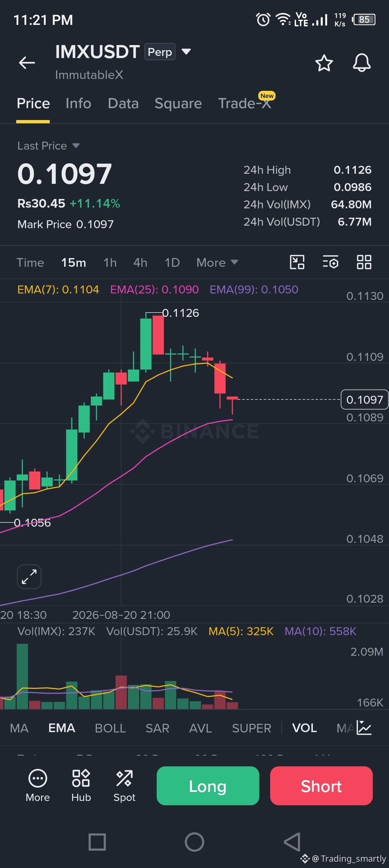Tap the EMA(99): 0.1050 legend

254,289
